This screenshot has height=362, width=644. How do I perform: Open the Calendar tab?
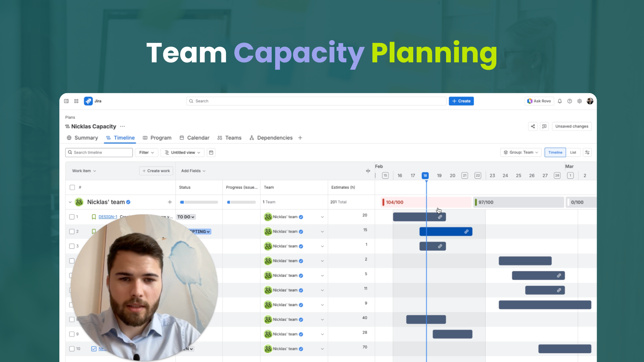[x=195, y=138]
